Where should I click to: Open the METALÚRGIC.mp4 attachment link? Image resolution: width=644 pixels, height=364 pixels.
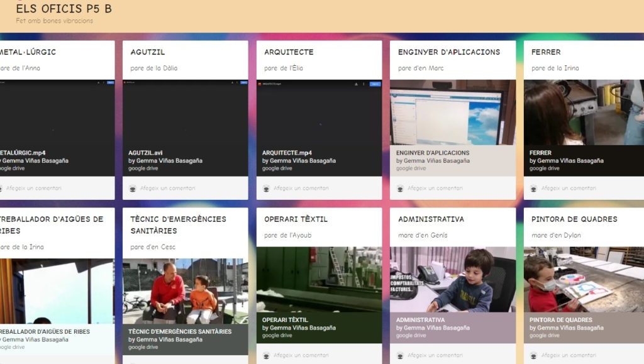click(x=23, y=153)
